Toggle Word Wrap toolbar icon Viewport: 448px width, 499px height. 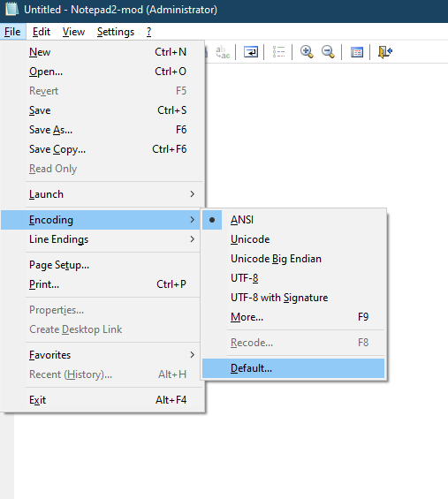251,52
